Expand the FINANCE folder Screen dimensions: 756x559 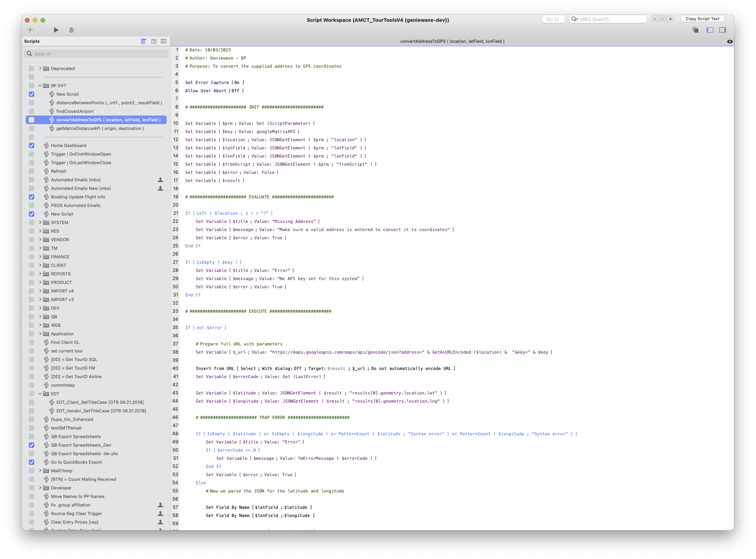click(x=40, y=257)
